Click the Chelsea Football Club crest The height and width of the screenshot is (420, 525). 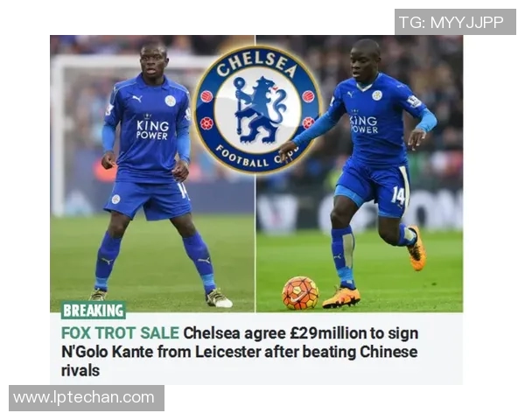coord(258,110)
